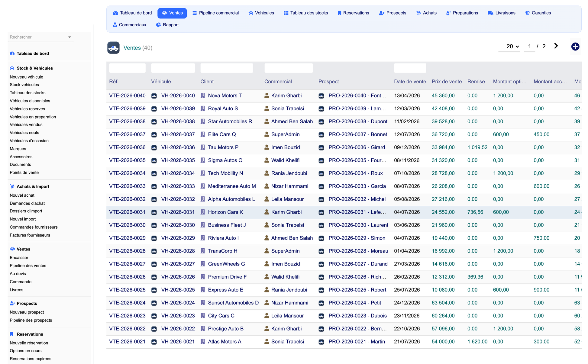Open Points de vente in sidebar
The image size is (588, 364).
(24, 173)
